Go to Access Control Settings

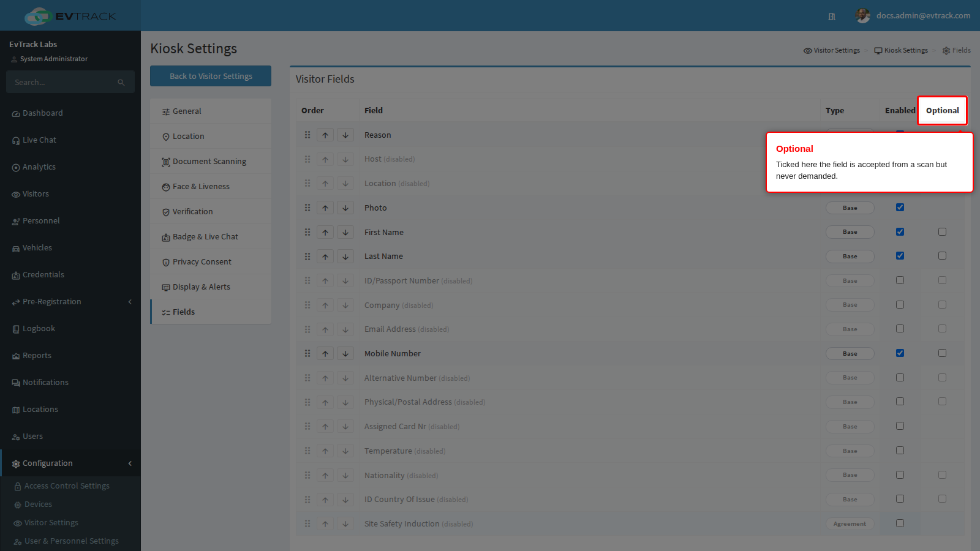coord(67,486)
